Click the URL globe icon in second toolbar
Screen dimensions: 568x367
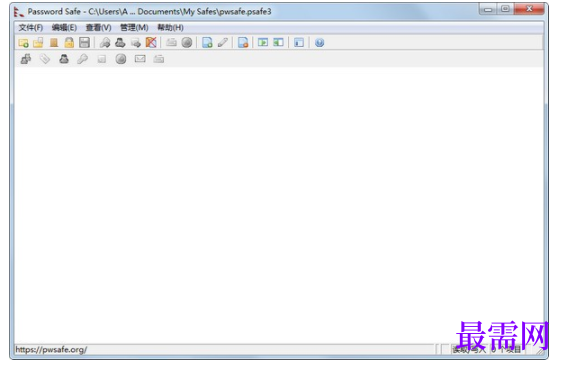pos(121,59)
